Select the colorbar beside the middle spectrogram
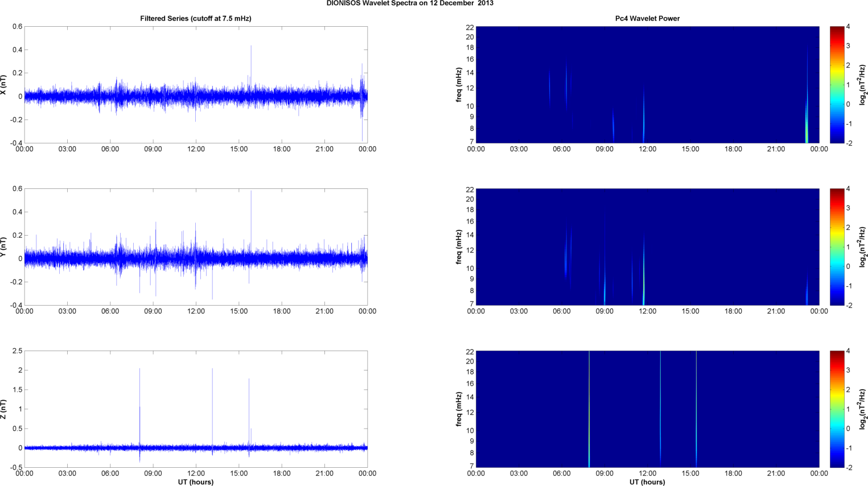Image resolution: width=868 pixels, height=486 pixels. point(837,247)
